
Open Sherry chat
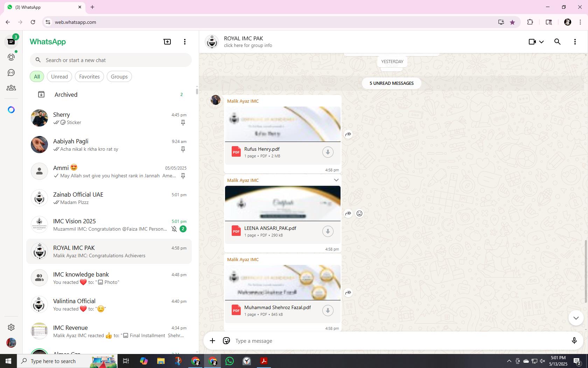(x=109, y=118)
